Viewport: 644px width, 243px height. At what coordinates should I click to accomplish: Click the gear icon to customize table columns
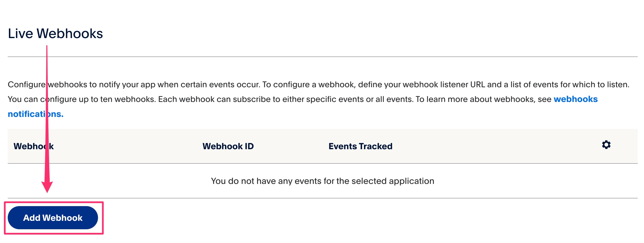coord(606,144)
